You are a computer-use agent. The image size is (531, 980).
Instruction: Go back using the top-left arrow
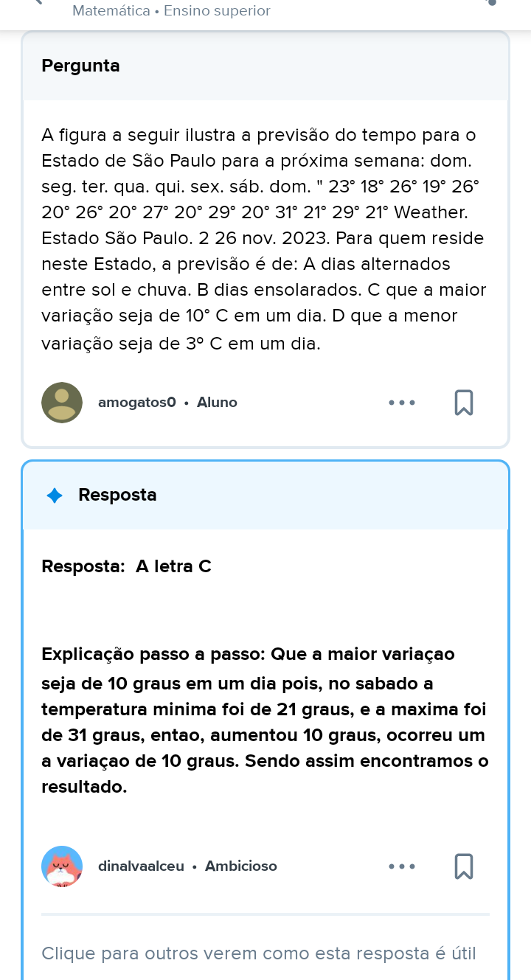click(37, 4)
